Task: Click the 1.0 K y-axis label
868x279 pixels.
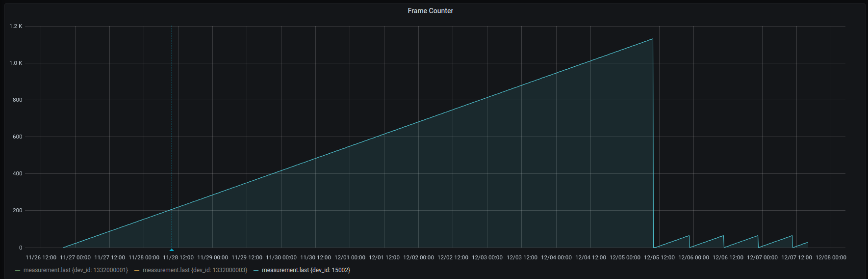Action: pos(16,63)
